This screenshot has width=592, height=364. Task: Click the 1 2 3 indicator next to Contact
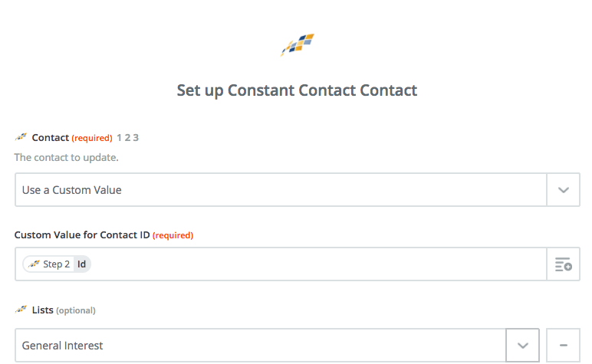click(127, 138)
